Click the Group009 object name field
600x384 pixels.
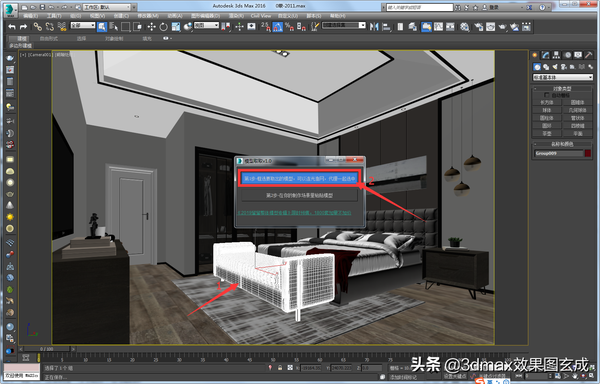(558, 153)
